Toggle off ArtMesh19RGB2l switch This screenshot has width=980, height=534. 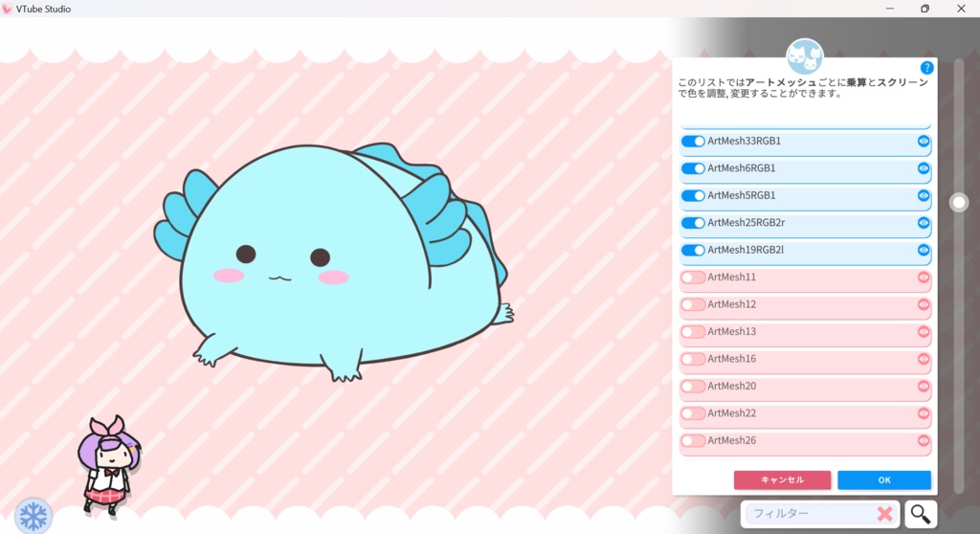[x=693, y=250]
